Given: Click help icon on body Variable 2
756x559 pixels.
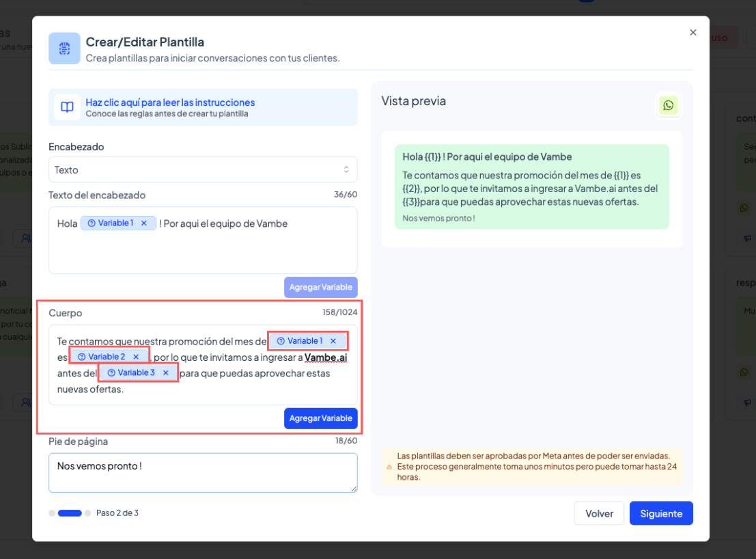Looking at the screenshot, I should [81, 357].
